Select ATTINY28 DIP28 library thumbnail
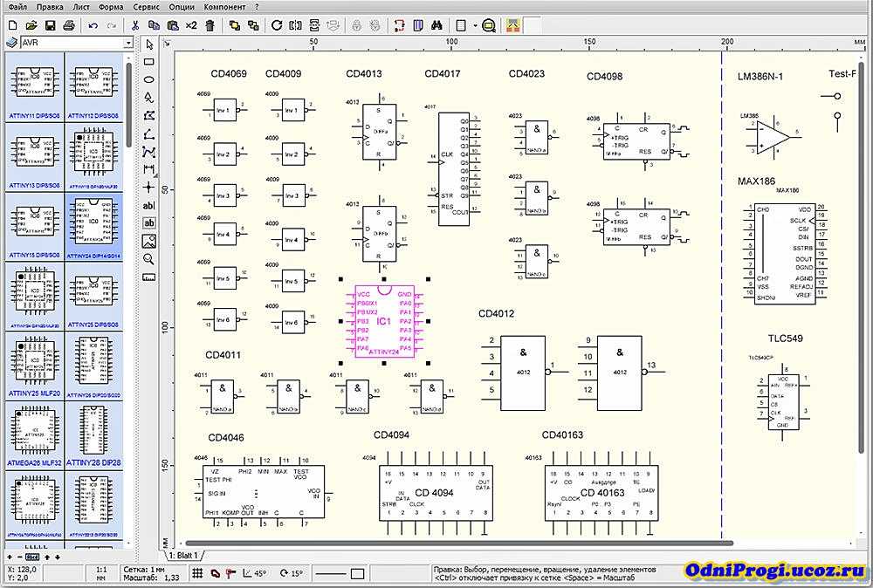This screenshot has height=588, width=873. coord(93,435)
